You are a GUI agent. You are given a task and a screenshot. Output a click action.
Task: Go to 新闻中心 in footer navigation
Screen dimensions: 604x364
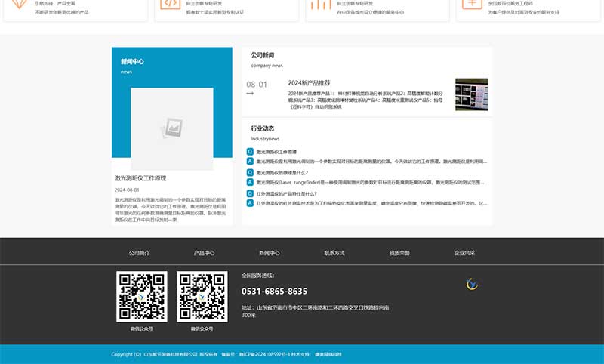click(270, 253)
